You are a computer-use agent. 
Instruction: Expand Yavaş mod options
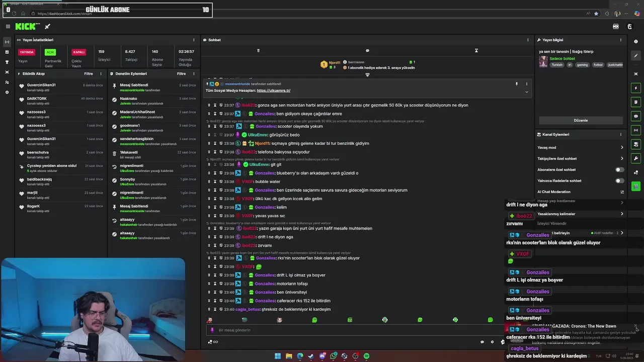(x=622, y=147)
